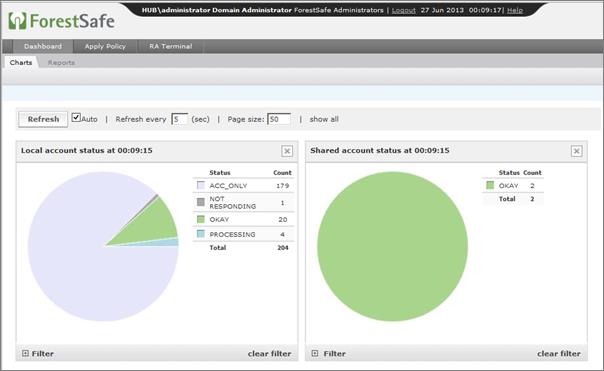Image resolution: width=604 pixels, height=371 pixels.
Task: Select the ACC_ONLY status label
Action: coord(228,186)
